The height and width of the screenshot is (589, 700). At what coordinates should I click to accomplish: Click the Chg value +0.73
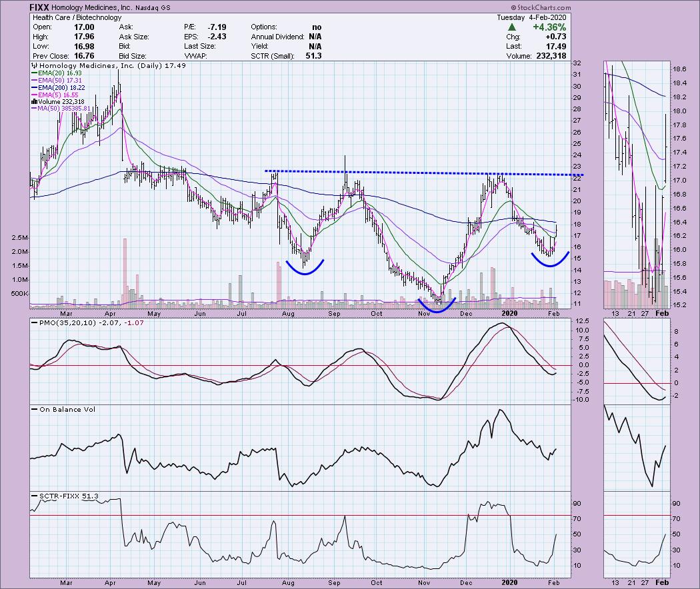click(x=555, y=37)
